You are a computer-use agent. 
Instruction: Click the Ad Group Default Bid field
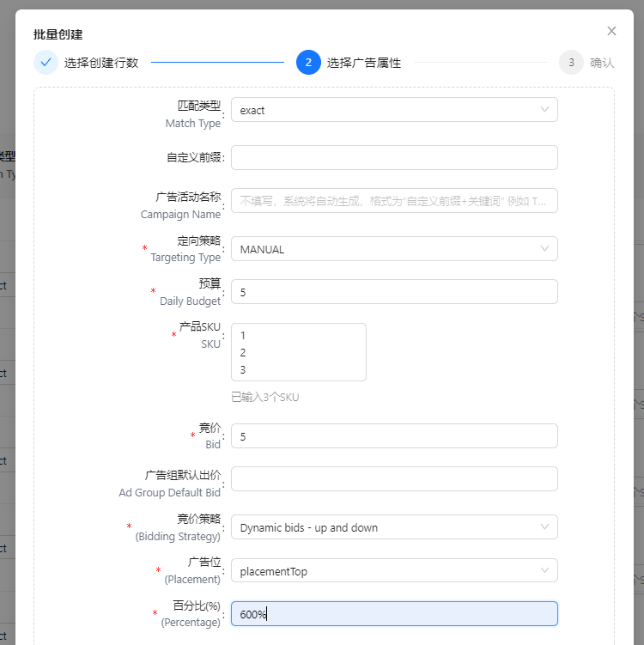pyautogui.click(x=394, y=479)
